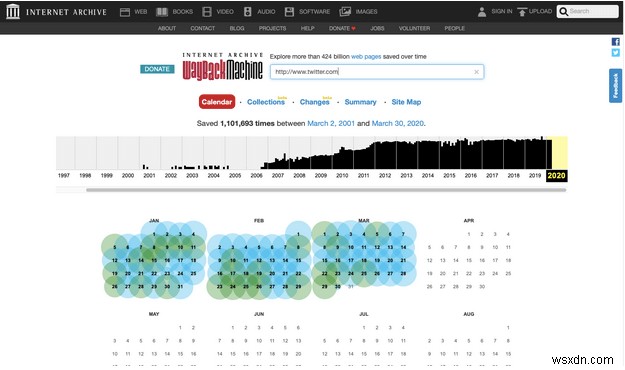The height and width of the screenshot is (370, 625).
Task: Open March 22 snapshot day
Action: pos(324,274)
